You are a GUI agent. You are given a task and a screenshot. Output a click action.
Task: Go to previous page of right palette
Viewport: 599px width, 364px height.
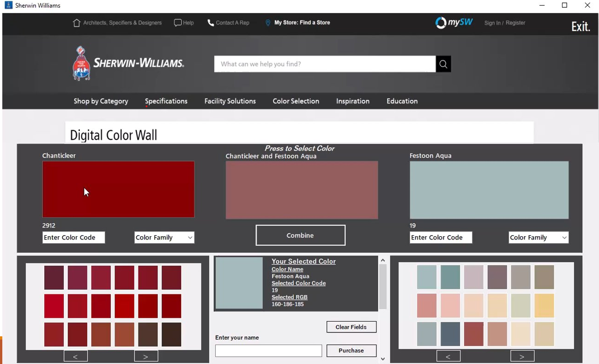(448, 356)
